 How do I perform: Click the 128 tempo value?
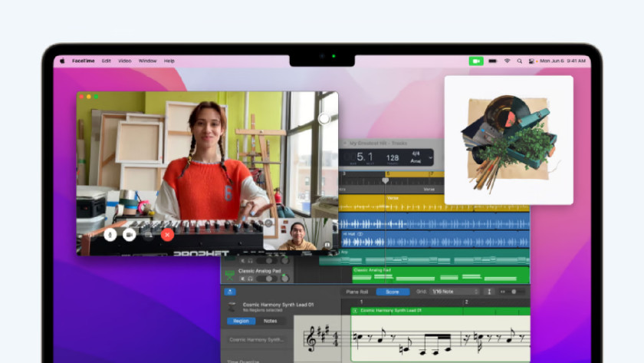393,158
